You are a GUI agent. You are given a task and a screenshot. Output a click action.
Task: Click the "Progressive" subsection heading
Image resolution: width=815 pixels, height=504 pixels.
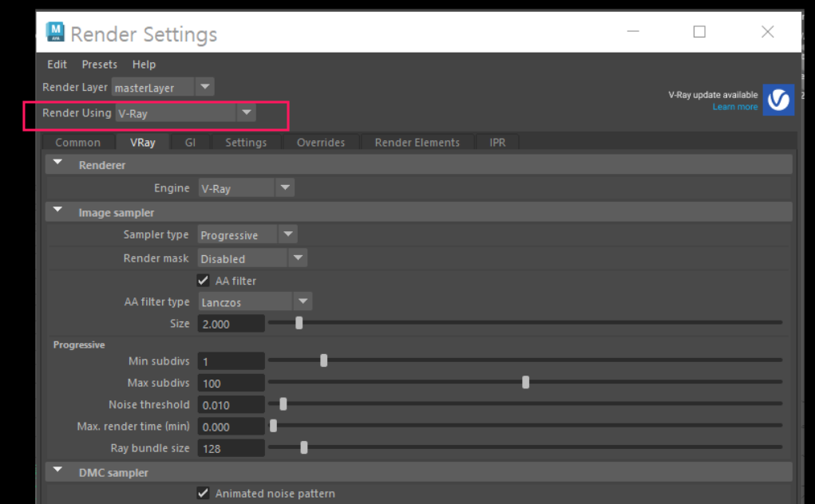point(79,345)
